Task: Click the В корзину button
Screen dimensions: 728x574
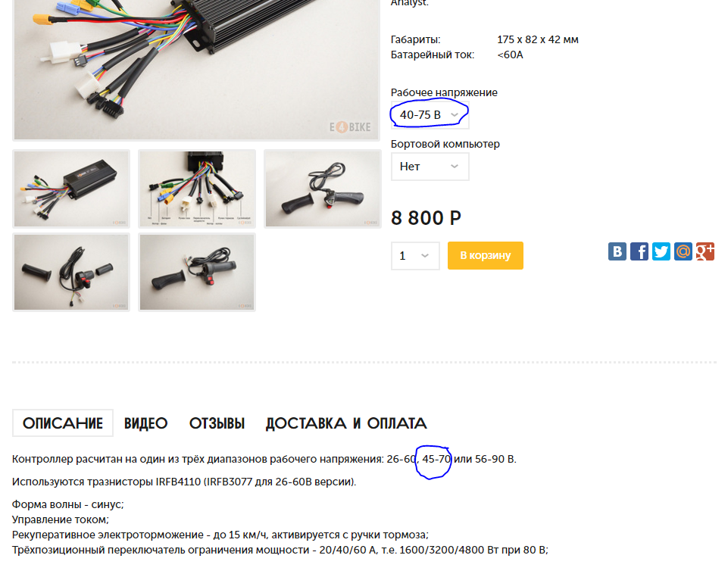Action: [485, 256]
